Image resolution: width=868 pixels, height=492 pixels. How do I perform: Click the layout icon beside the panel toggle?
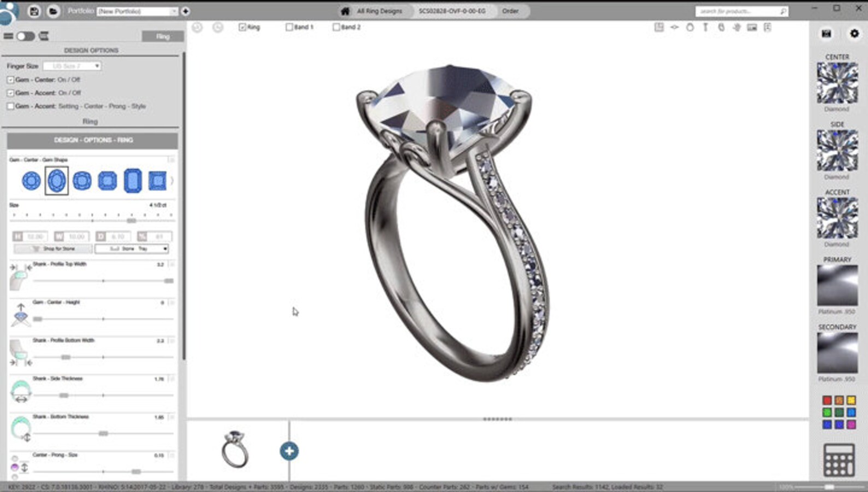click(x=44, y=36)
